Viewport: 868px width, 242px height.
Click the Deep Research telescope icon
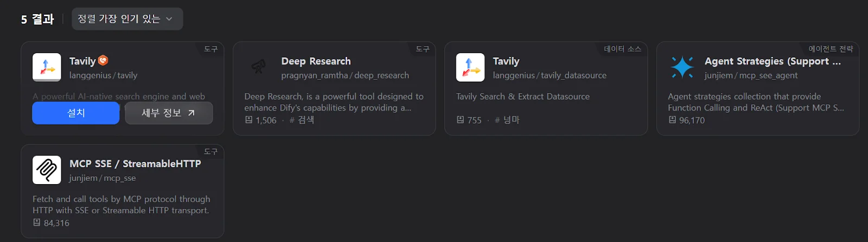coord(259,67)
